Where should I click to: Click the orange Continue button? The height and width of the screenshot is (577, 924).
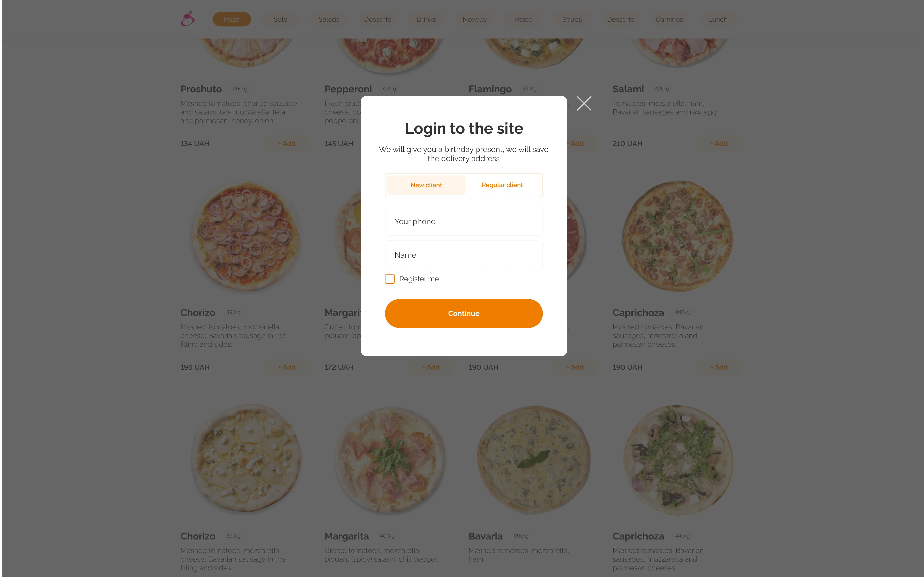[463, 313]
